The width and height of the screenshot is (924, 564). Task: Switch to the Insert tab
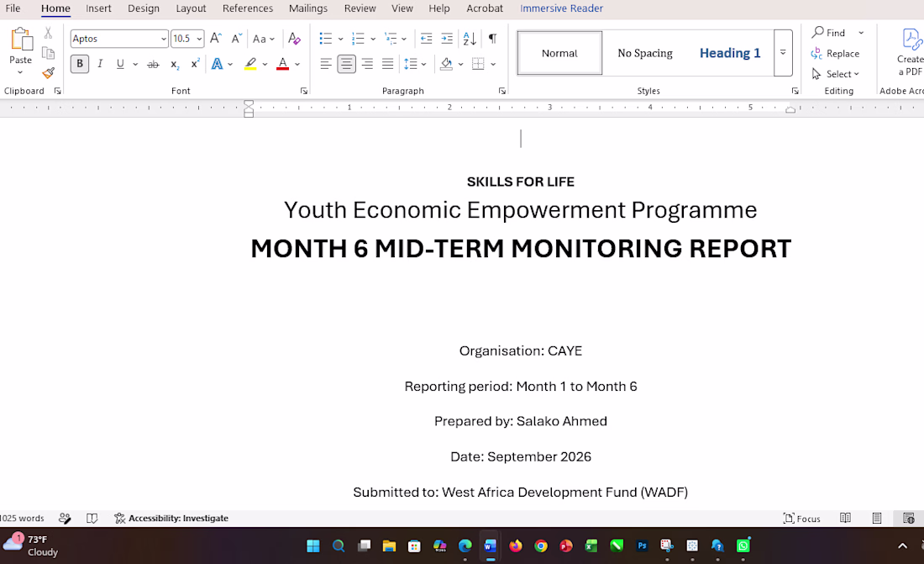click(98, 8)
